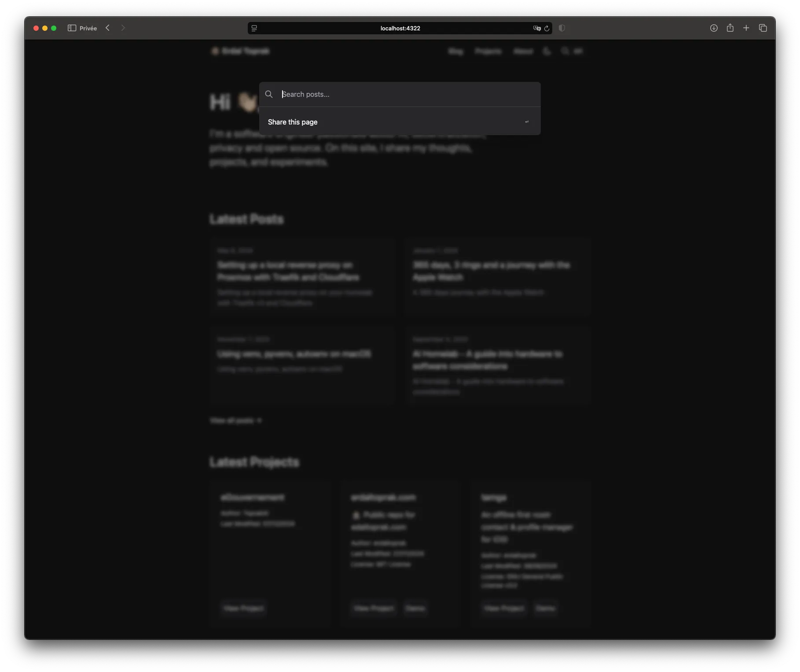Select the Share this page option

400,122
